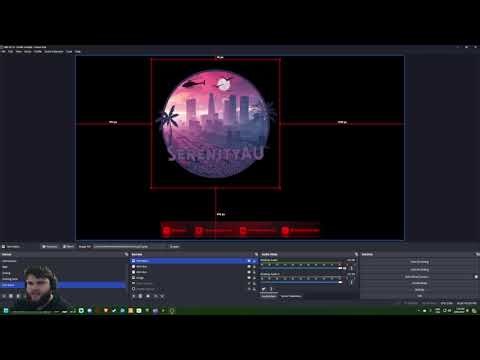This screenshot has width=480, height=360.
Task: Click Start Virtual Camera in Controls
Action: [x=417, y=277]
